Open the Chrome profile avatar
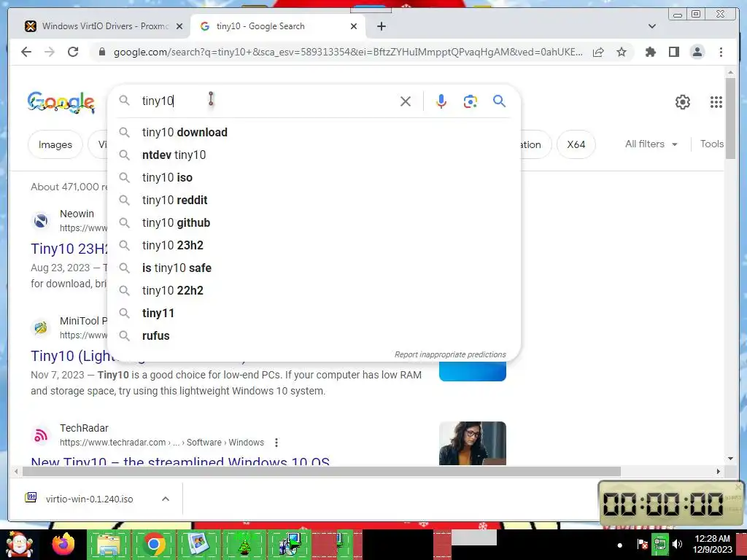 [x=697, y=52]
